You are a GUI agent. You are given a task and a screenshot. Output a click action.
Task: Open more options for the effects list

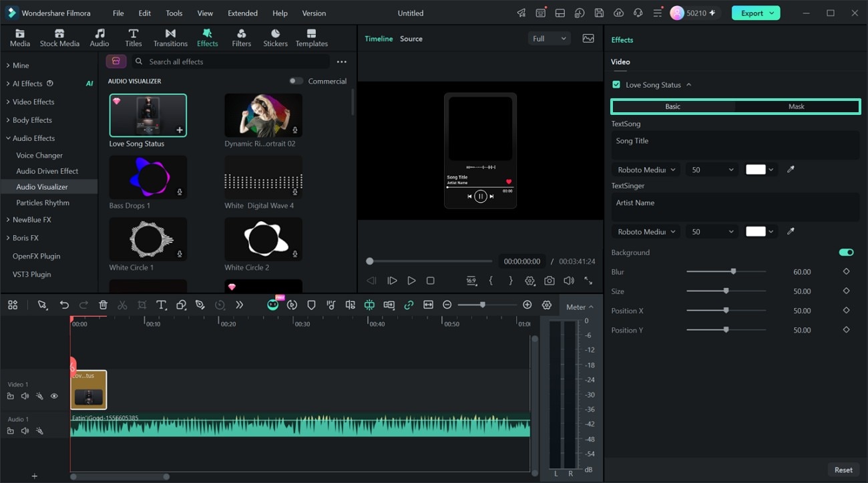click(x=342, y=61)
